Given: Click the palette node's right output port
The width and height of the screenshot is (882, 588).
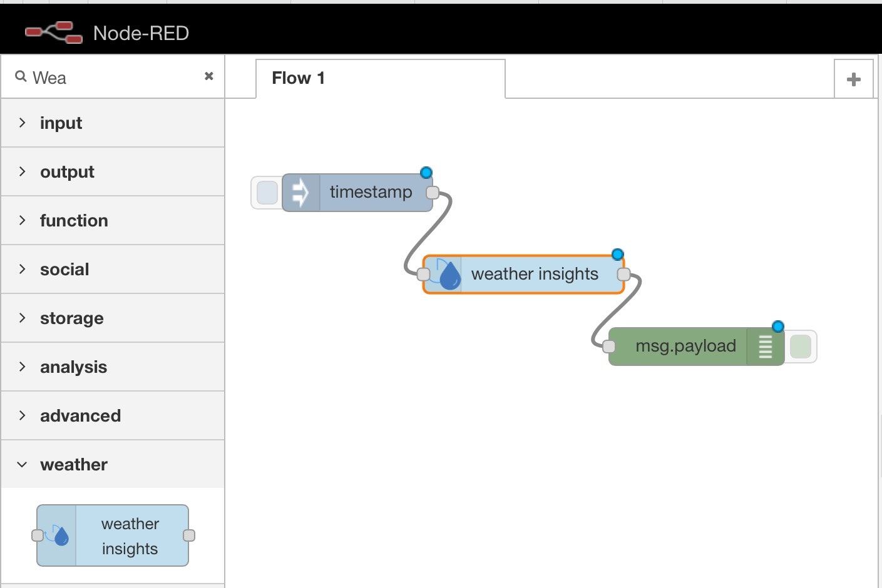Looking at the screenshot, I should (189, 535).
